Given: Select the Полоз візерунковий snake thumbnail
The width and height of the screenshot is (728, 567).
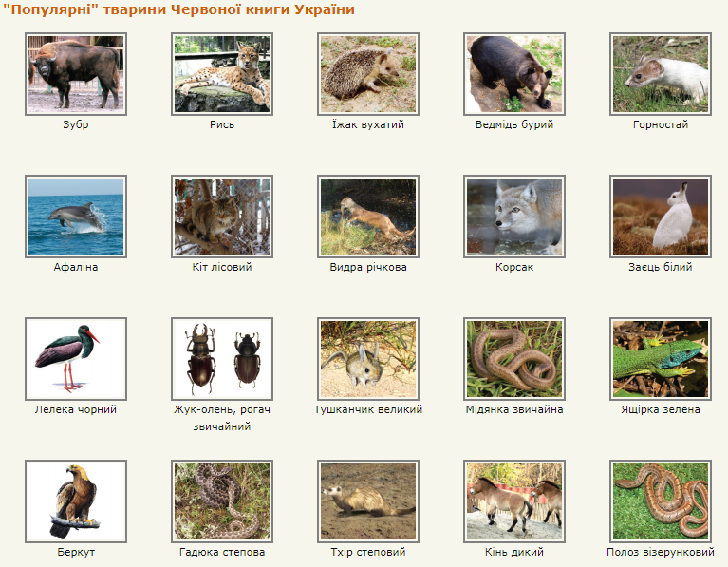Looking at the screenshot, I should coord(661,501).
